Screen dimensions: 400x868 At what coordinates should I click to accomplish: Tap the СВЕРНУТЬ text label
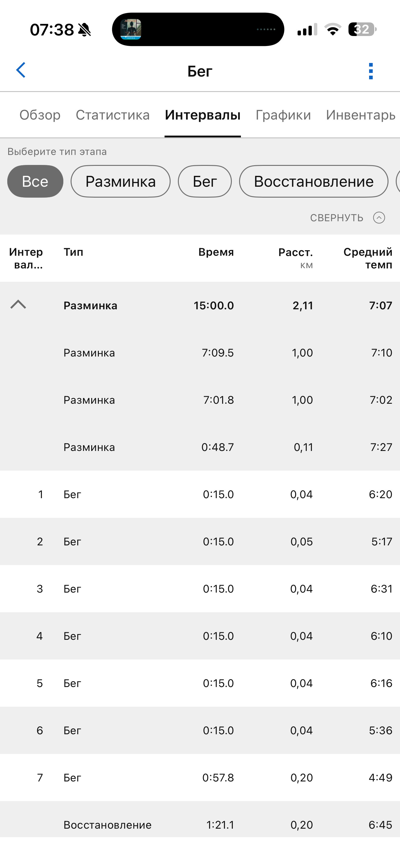click(337, 218)
